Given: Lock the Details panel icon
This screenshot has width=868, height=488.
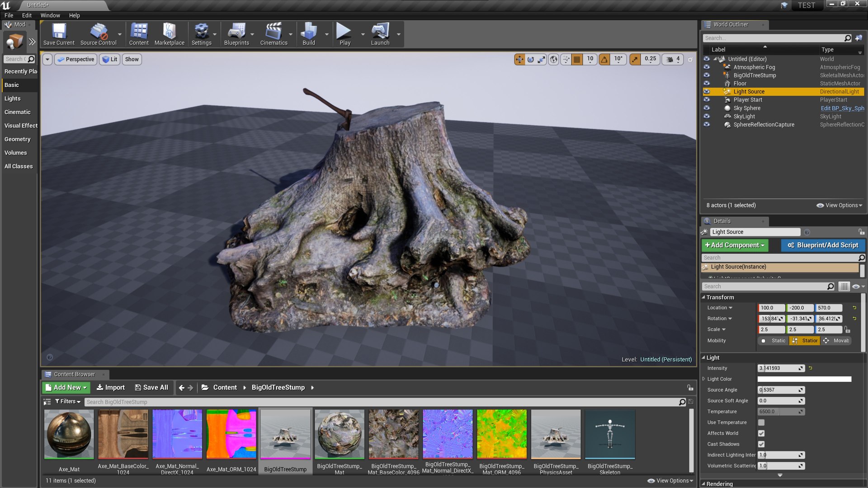Looking at the screenshot, I should point(861,232).
